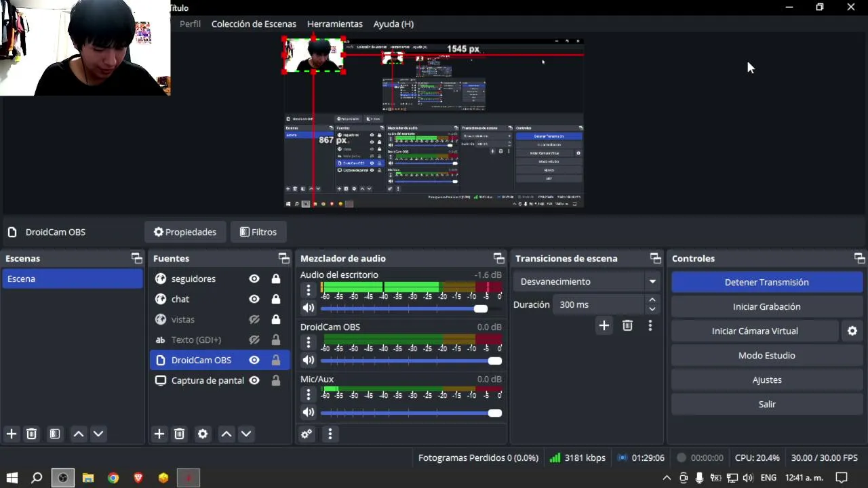Mute DroidCam OBS audio channel

[x=309, y=361]
